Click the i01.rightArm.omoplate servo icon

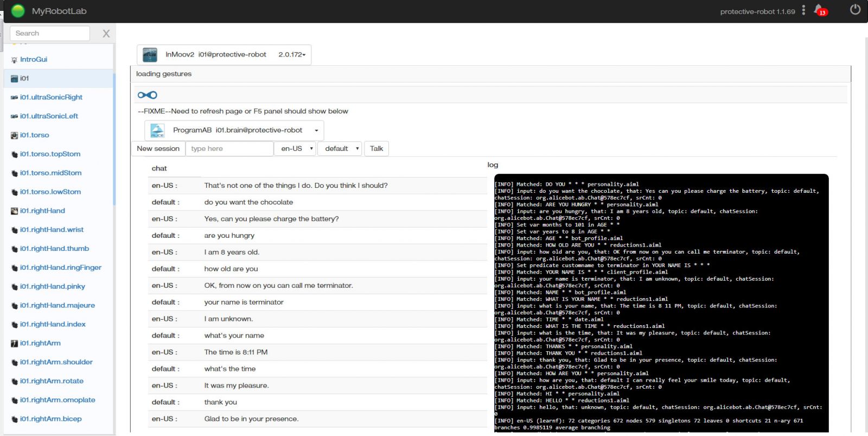pyautogui.click(x=14, y=400)
